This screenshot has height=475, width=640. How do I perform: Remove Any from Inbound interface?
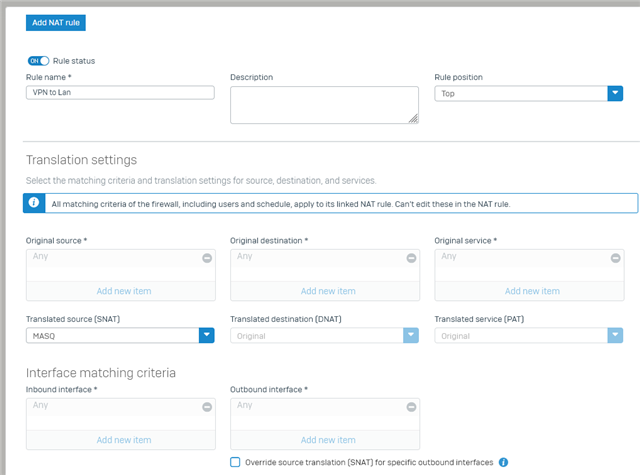click(207, 407)
